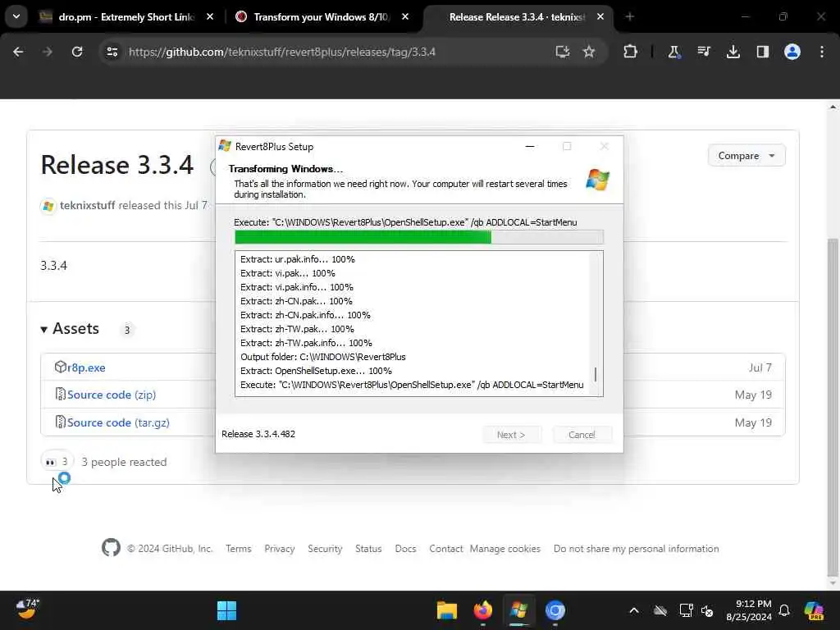
Task: Click the cloud sync tray icon
Action: pos(660,610)
